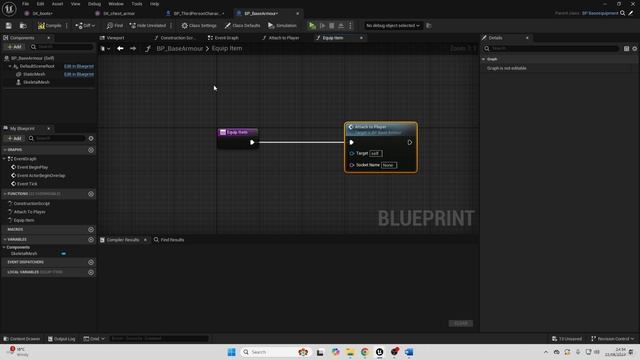Click Edit in Blueprint for DefaultSceneRoot
The height and width of the screenshot is (360, 640).
[79, 66]
